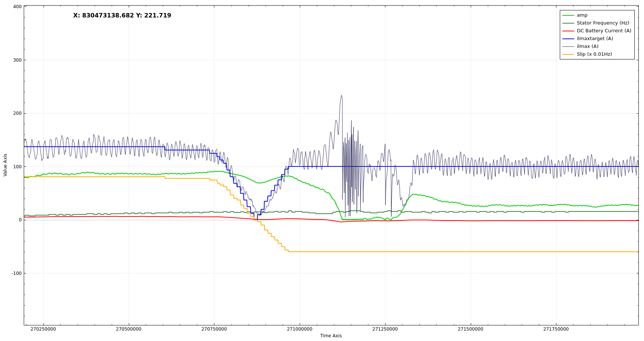This screenshot has width=644, height=341.
Task: Click the Time Axis label
Action: [331, 336]
